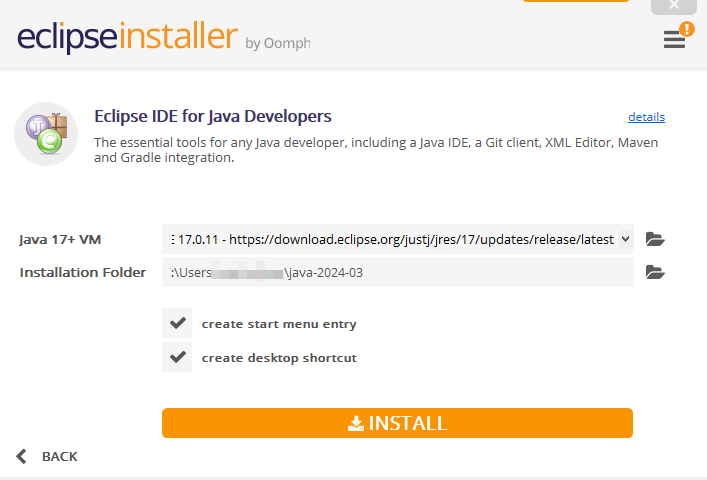Image resolution: width=707 pixels, height=480 pixels.
Task: Browse for the Installation Folder location
Action: [655, 272]
